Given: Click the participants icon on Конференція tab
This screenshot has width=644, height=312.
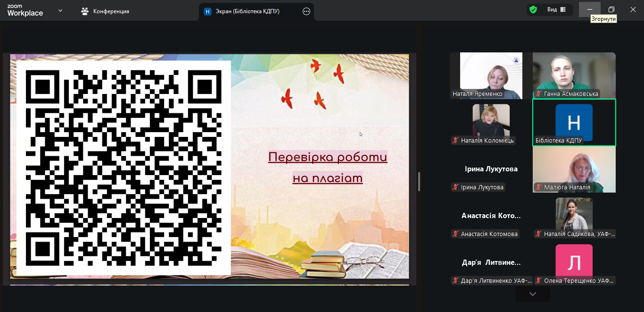Looking at the screenshot, I should (x=84, y=10).
